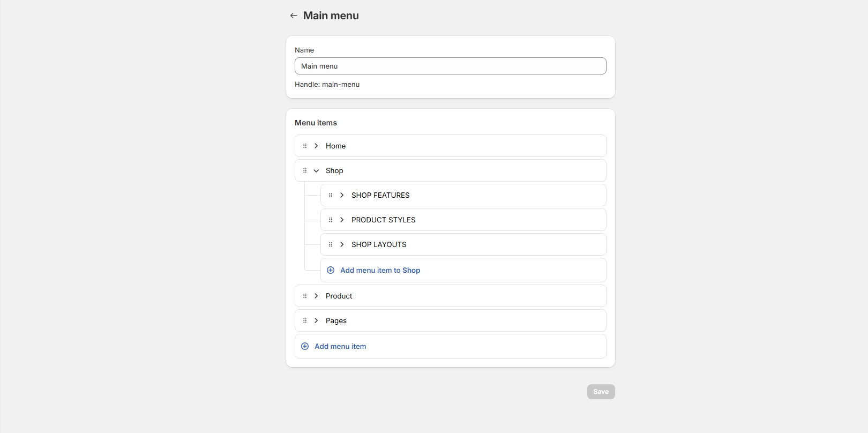Click the drag handle for Shop item
Screen dimensions: 868x433
(305, 170)
